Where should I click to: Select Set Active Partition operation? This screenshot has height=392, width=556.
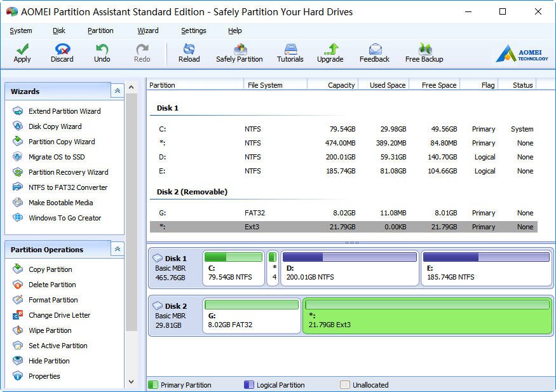[x=50, y=346]
